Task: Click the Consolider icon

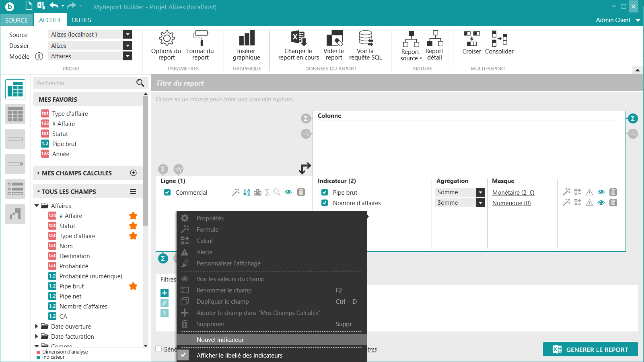Action: pyautogui.click(x=499, y=43)
